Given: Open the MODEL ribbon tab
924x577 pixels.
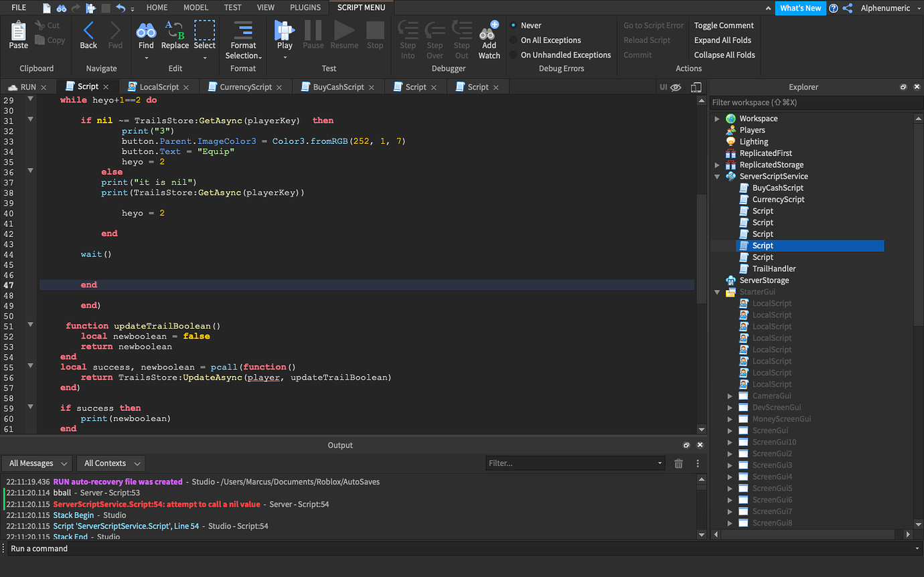Looking at the screenshot, I should pos(196,7).
